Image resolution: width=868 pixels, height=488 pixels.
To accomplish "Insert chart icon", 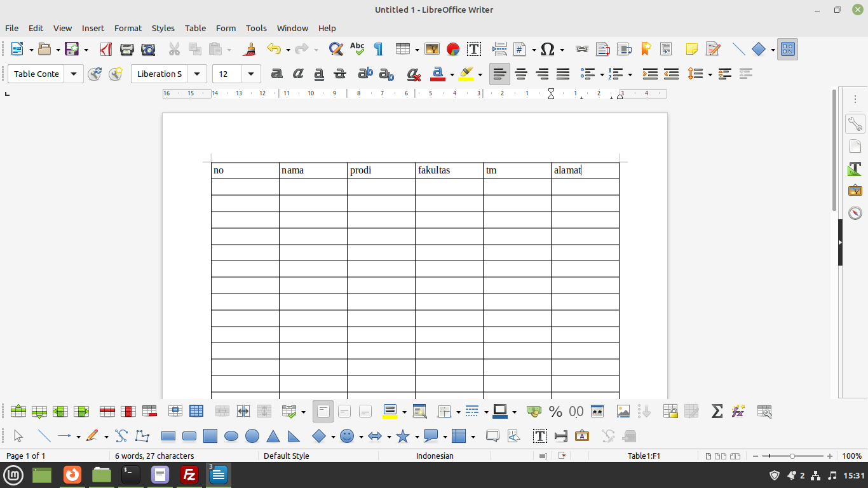I will coord(453,49).
